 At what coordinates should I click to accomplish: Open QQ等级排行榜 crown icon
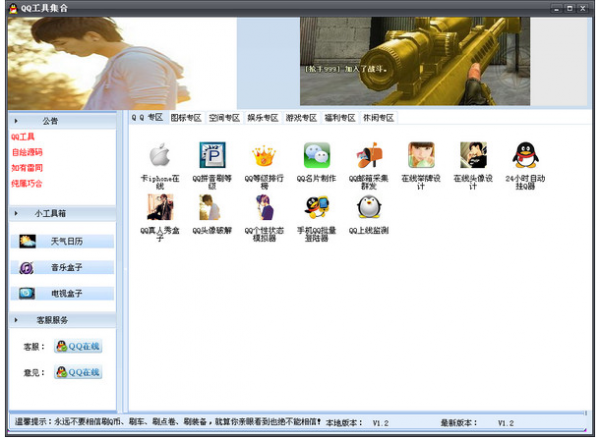264,155
